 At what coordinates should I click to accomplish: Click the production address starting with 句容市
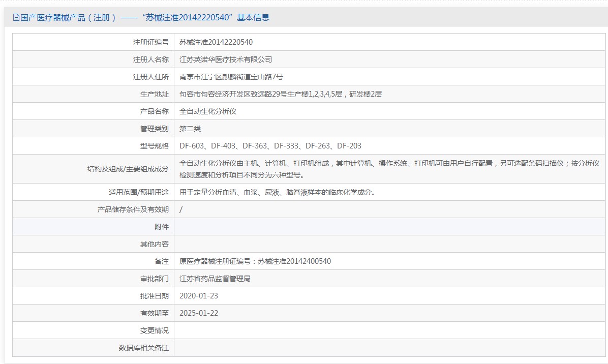(281, 94)
